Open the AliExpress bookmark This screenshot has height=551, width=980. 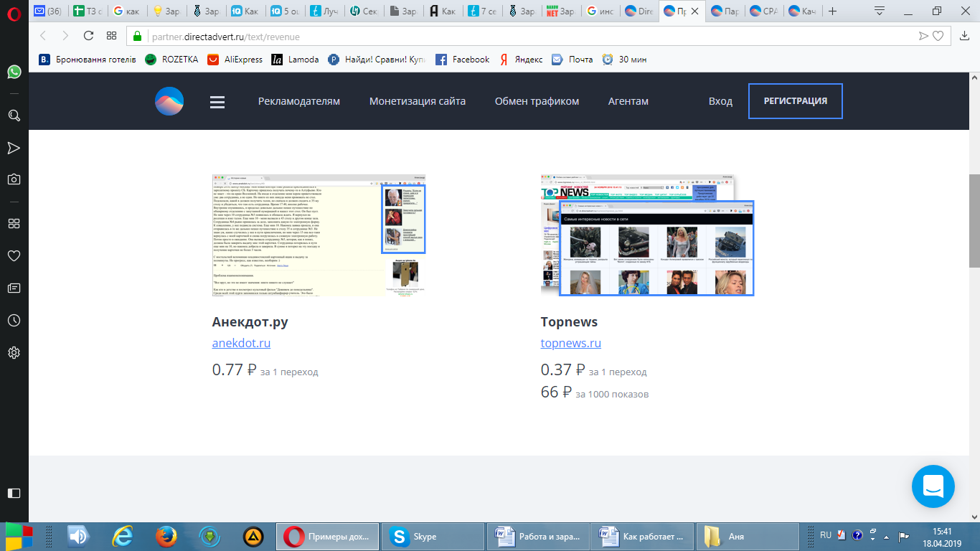click(235, 60)
